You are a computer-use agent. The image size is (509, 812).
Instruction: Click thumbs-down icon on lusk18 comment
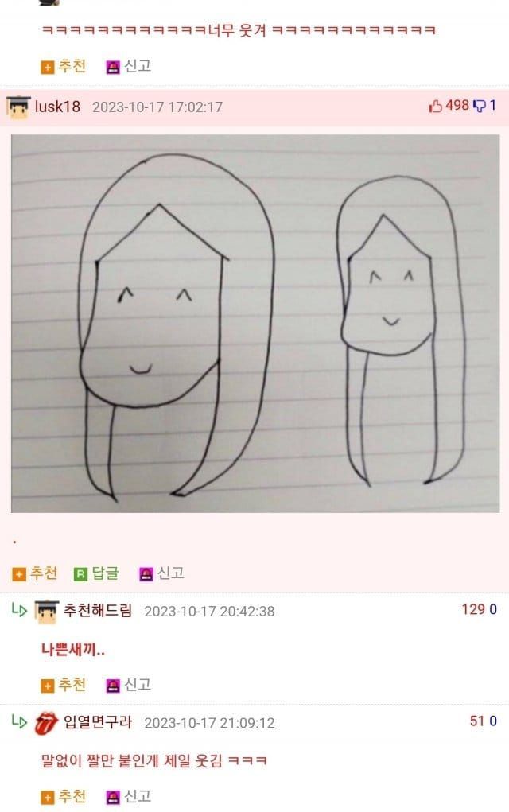480,106
